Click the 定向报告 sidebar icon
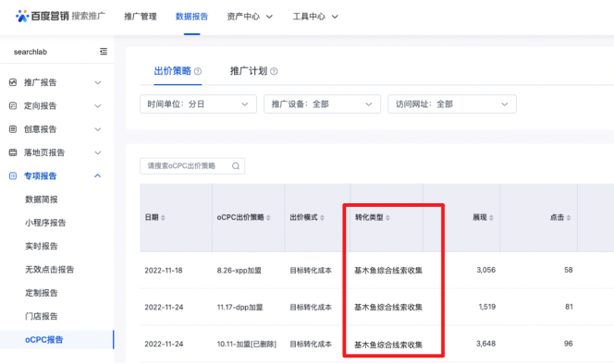614x364 pixels. pos(13,105)
